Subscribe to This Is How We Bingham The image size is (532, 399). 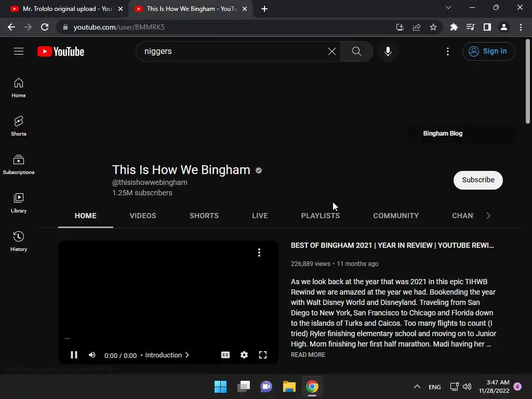pyautogui.click(x=478, y=180)
